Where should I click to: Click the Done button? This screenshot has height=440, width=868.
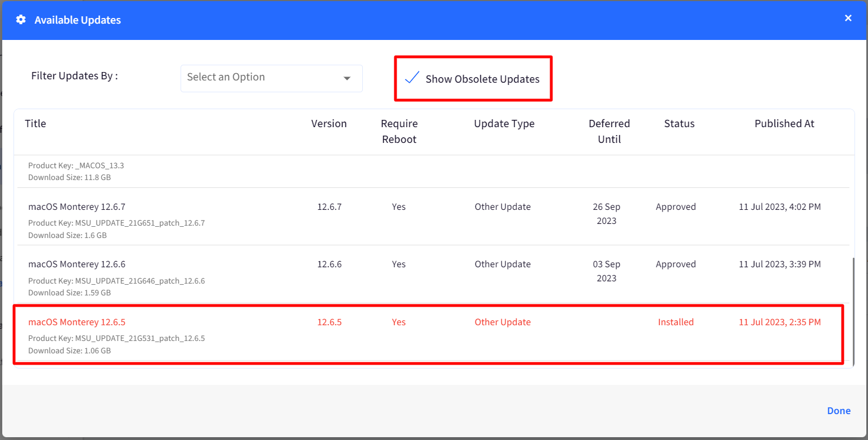pos(838,411)
